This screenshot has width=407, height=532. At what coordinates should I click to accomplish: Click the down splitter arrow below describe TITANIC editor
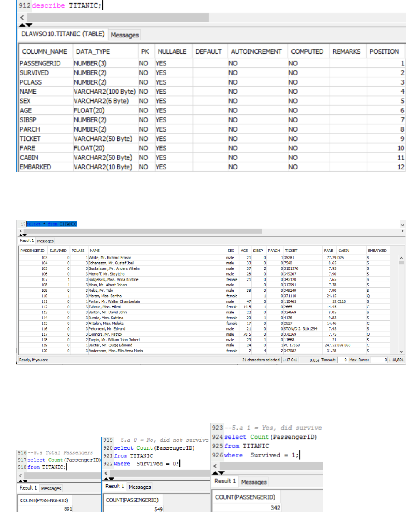[x=29, y=25]
